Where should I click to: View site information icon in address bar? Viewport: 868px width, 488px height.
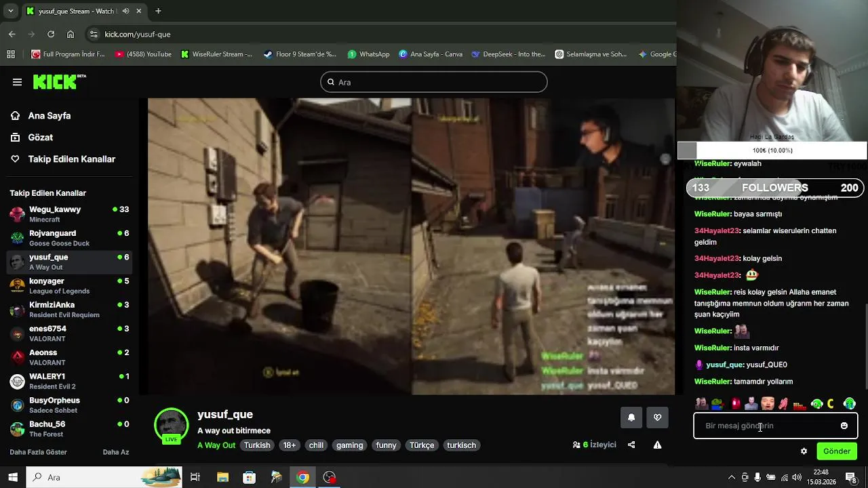94,34
